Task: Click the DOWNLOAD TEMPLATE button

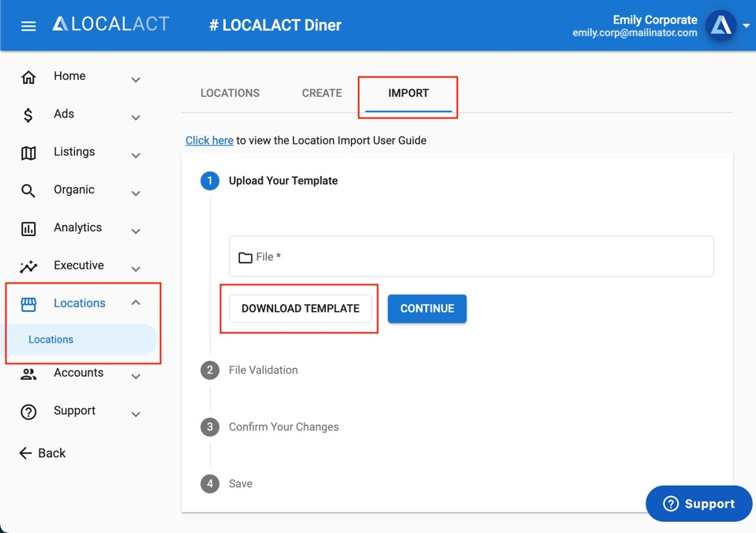Action: [x=301, y=308]
